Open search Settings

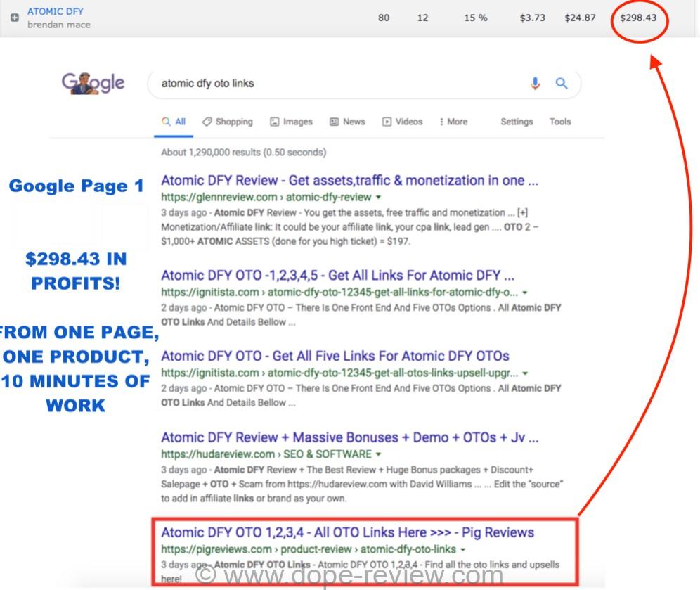click(517, 122)
